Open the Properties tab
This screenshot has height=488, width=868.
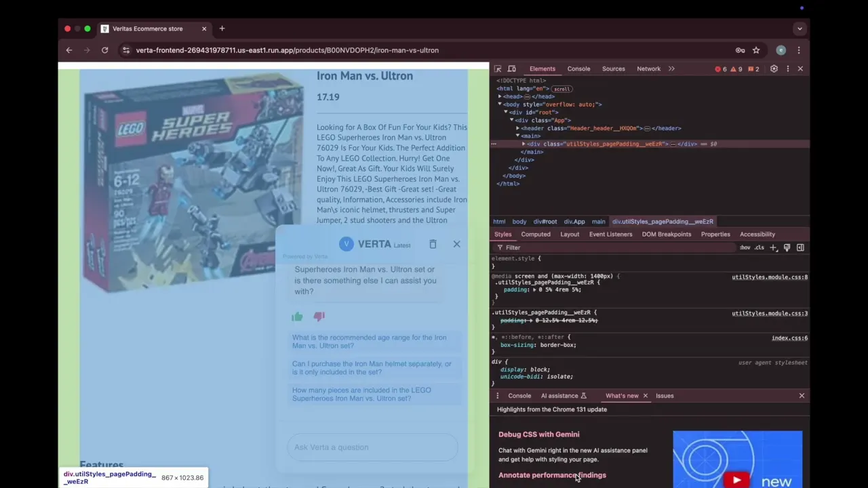pyautogui.click(x=715, y=235)
